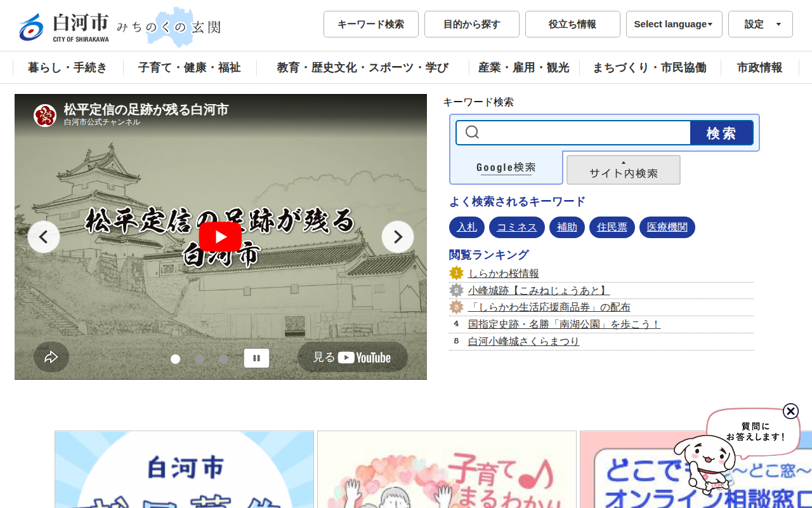Open the 小峰城跡 ranking link
The image size is (812, 508).
click(x=539, y=290)
